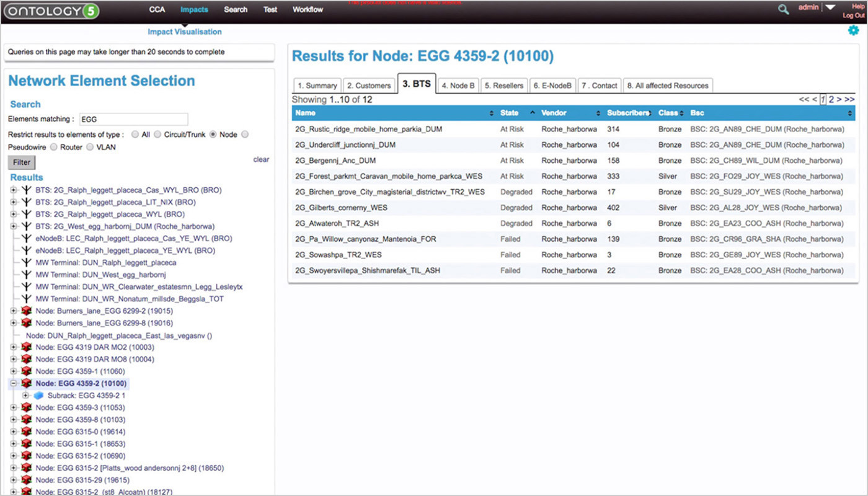Select the Circuit/Trunk radio button
868x496 pixels.
[x=157, y=135]
